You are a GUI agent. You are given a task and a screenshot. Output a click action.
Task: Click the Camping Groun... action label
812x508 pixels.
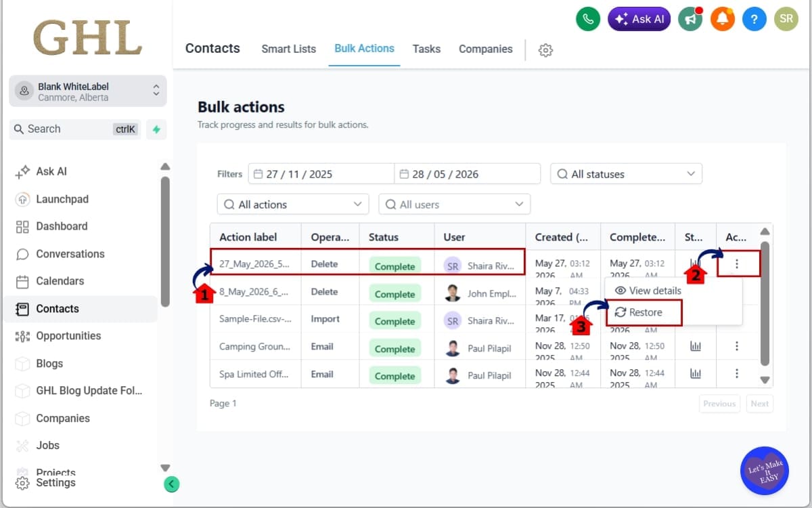(254, 346)
